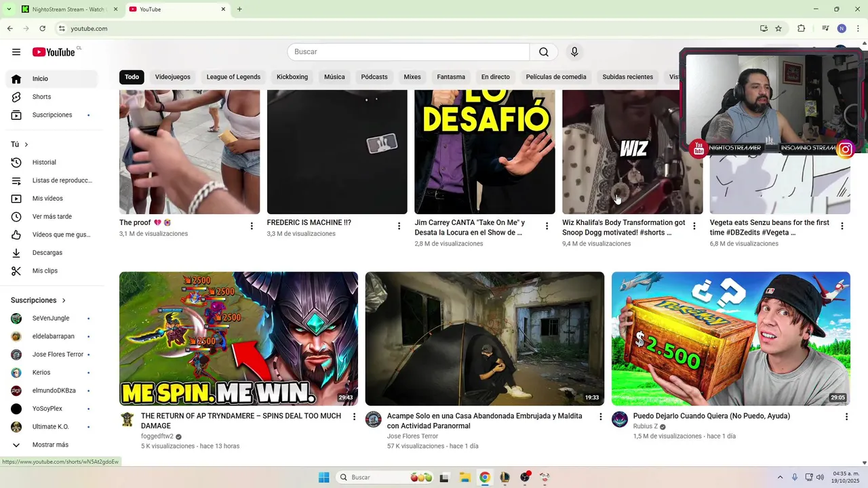
Task: Show hidden system tray icons
Action: coord(780,477)
